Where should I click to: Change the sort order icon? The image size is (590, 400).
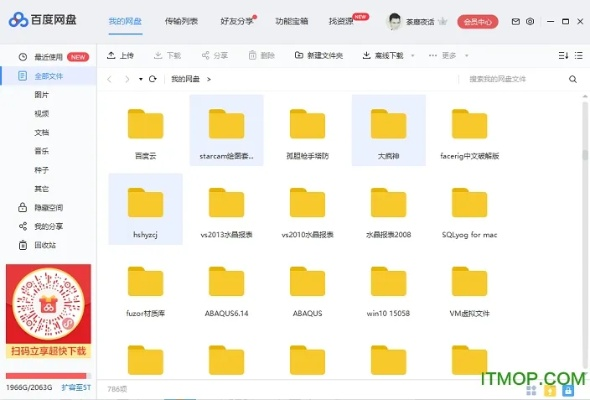(x=563, y=56)
